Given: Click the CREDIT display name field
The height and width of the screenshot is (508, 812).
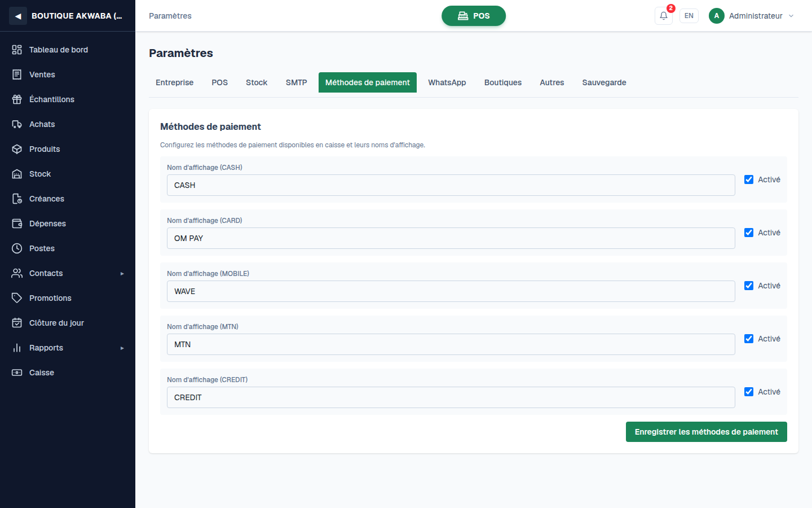Looking at the screenshot, I should point(451,397).
